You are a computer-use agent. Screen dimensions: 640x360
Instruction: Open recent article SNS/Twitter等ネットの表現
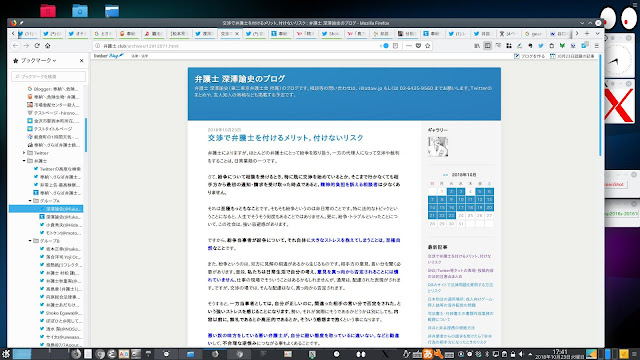(460, 273)
